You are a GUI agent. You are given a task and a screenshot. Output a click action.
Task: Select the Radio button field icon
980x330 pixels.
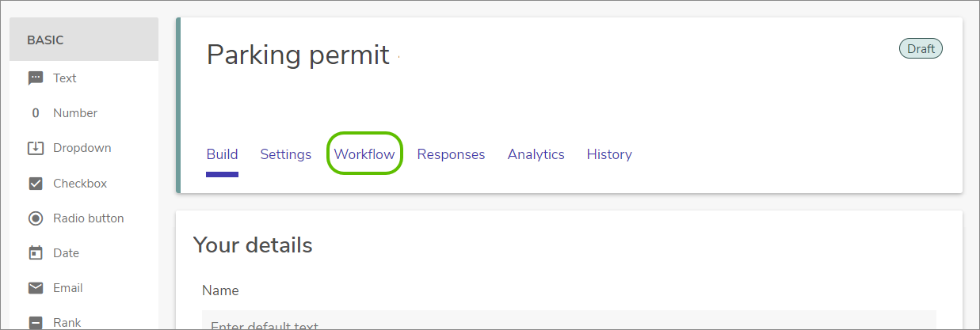pyautogui.click(x=35, y=218)
